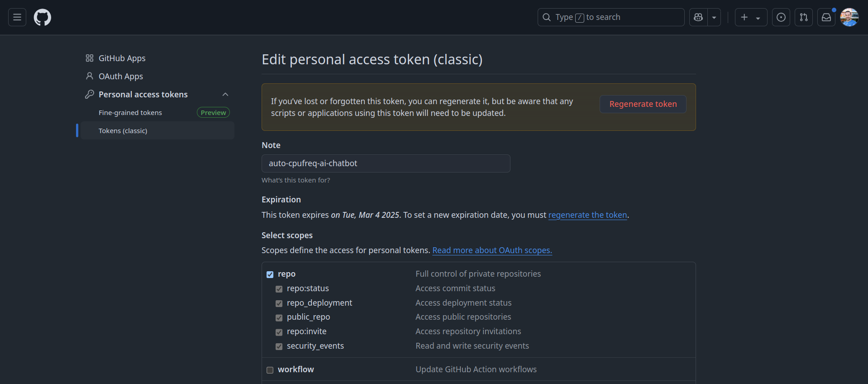Click the 'Access repository invitations' text
The height and width of the screenshot is (384, 868).
click(x=468, y=331)
